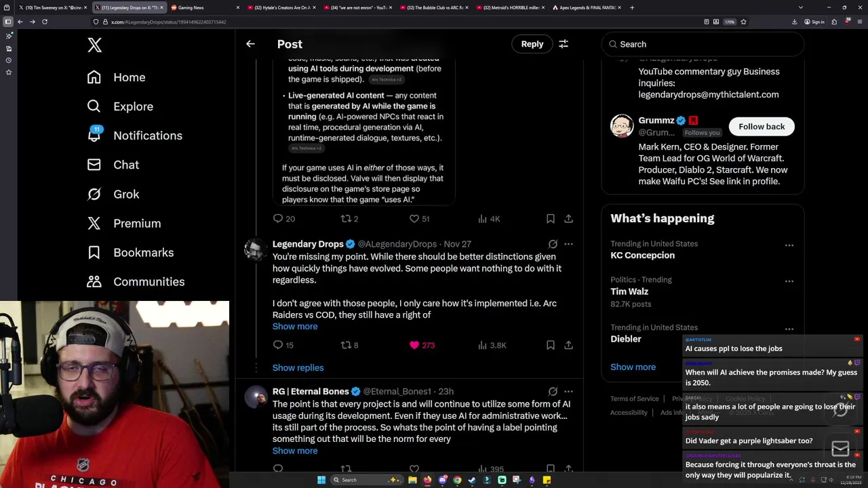Repost the post with 2 reposts

coord(346,219)
